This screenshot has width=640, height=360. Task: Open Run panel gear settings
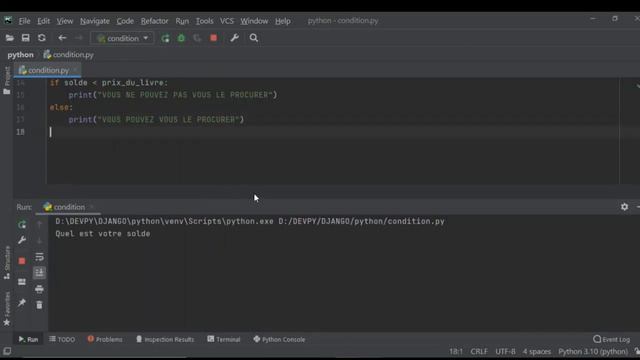point(624,207)
